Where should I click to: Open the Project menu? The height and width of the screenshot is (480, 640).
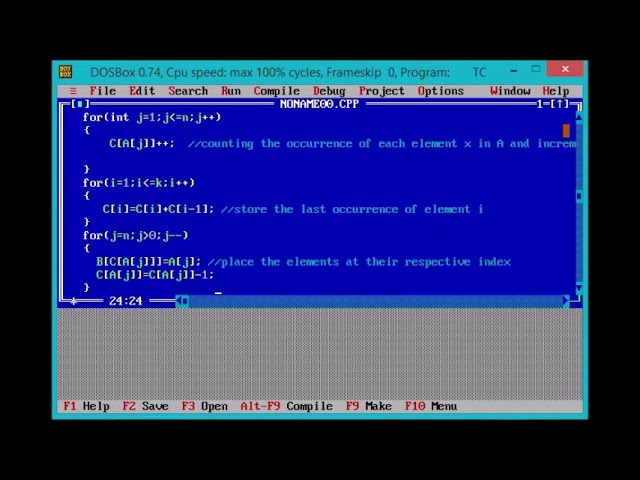pyautogui.click(x=382, y=91)
